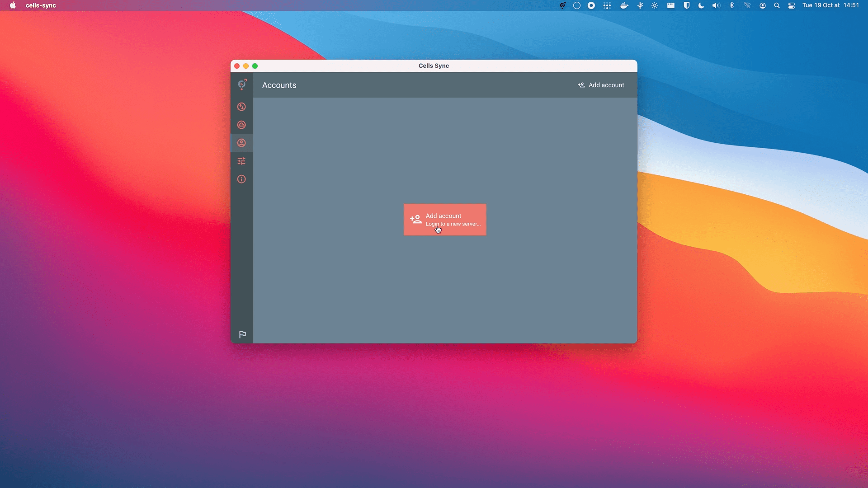Viewport: 868px width, 488px height.
Task: Open the cells-sync menu in the menu bar
Action: pos(41,5)
